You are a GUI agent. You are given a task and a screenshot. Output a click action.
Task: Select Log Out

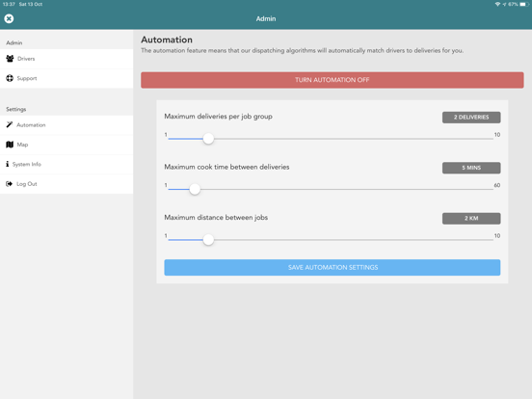[x=66, y=184]
